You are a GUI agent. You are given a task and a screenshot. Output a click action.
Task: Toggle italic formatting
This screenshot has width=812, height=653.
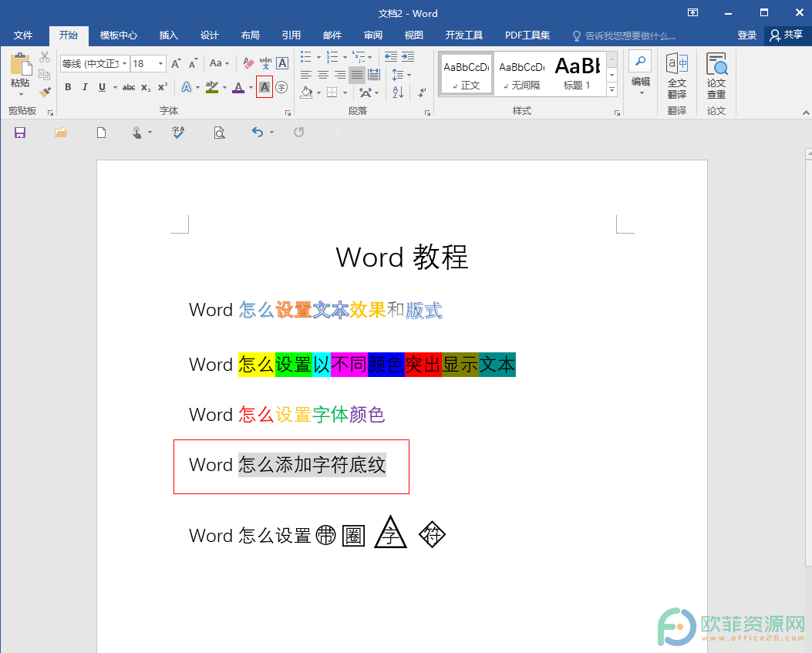tap(85, 87)
